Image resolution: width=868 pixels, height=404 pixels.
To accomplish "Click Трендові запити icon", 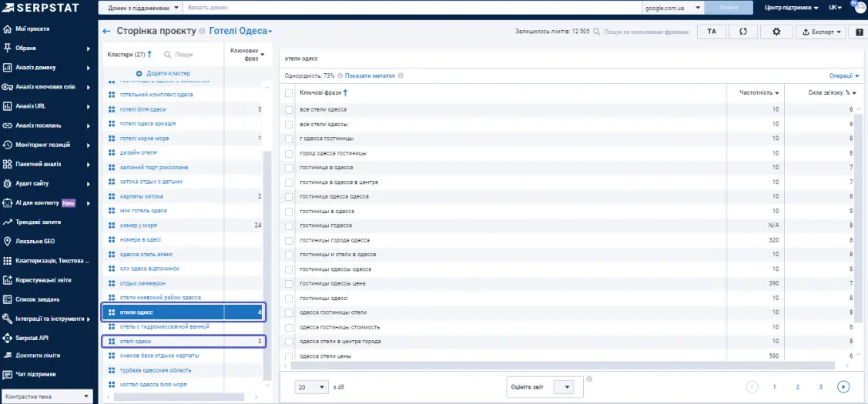I will coord(7,222).
